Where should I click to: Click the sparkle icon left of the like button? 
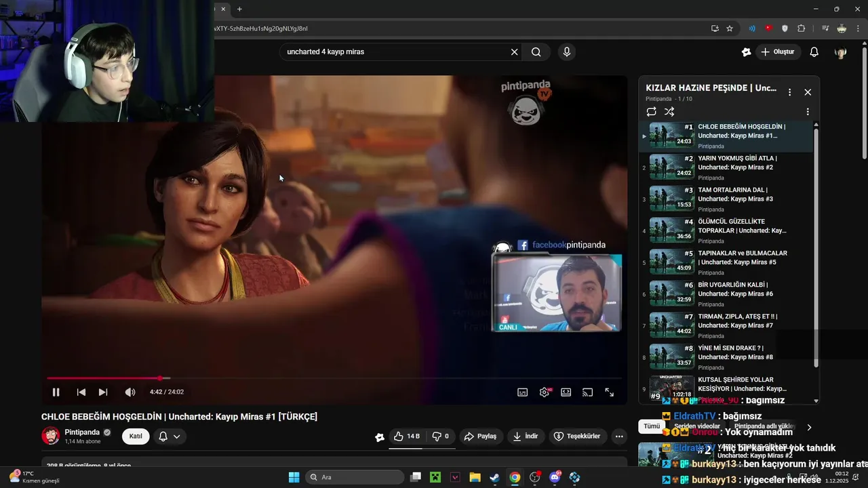[380, 437]
